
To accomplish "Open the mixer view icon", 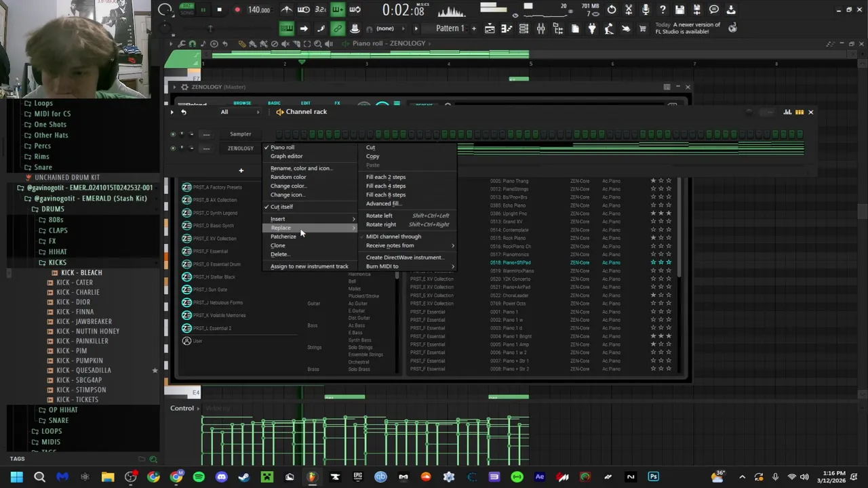I will pyautogui.click(x=540, y=28).
